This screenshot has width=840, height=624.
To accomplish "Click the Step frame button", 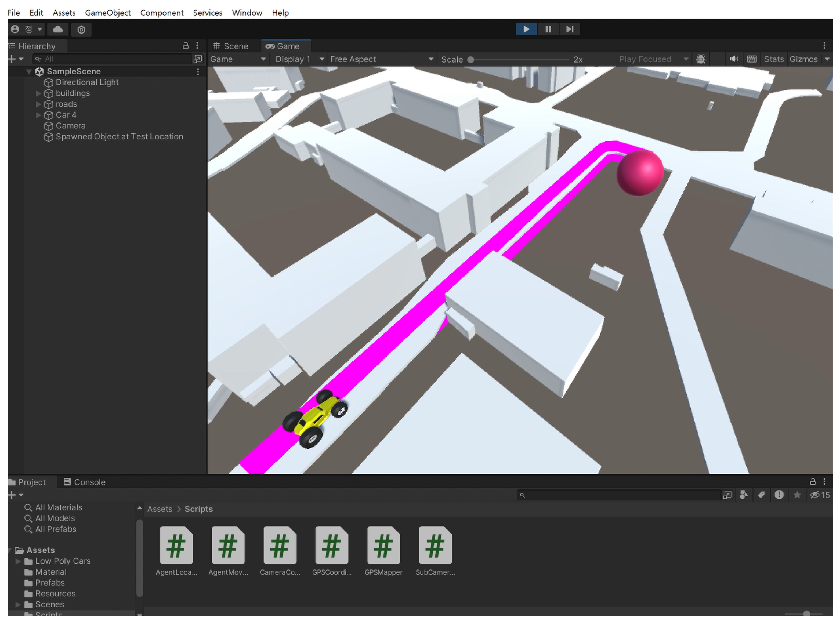I will pyautogui.click(x=570, y=29).
